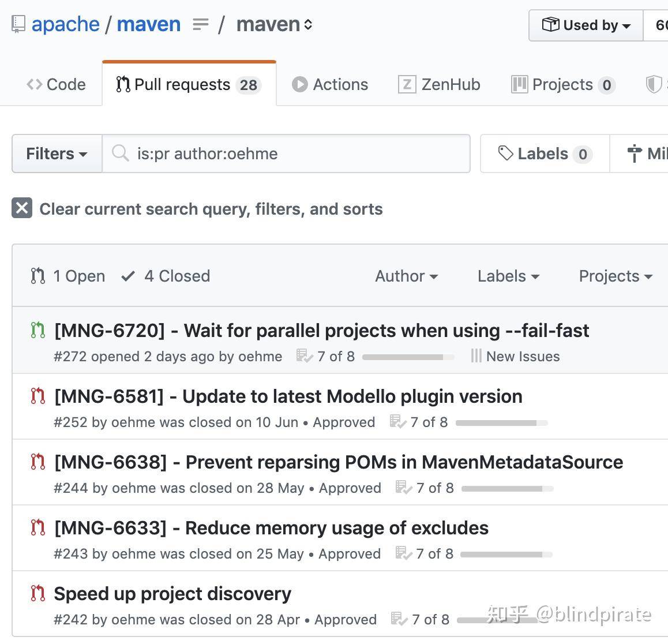
Task: Click oehme author link on #272
Action: [260, 356]
